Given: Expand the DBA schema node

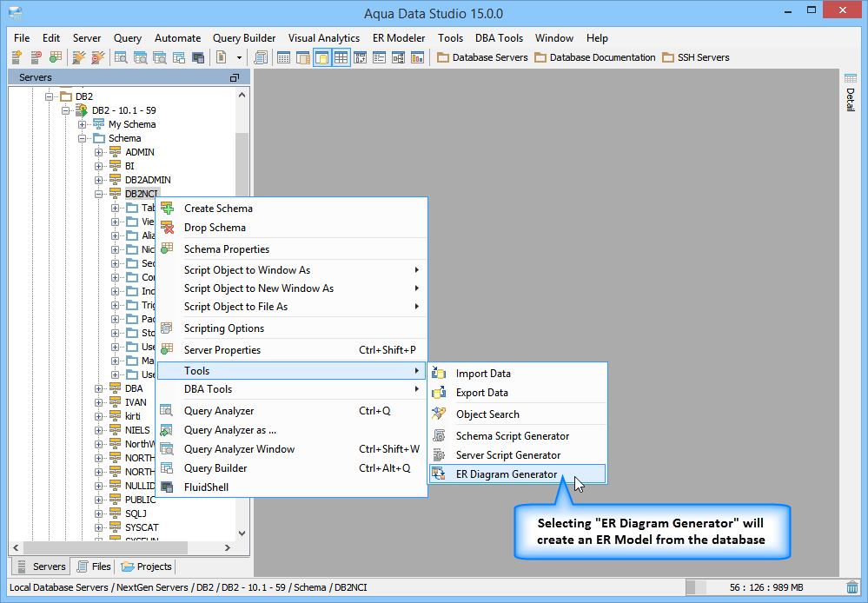Looking at the screenshot, I should coord(98,388).
